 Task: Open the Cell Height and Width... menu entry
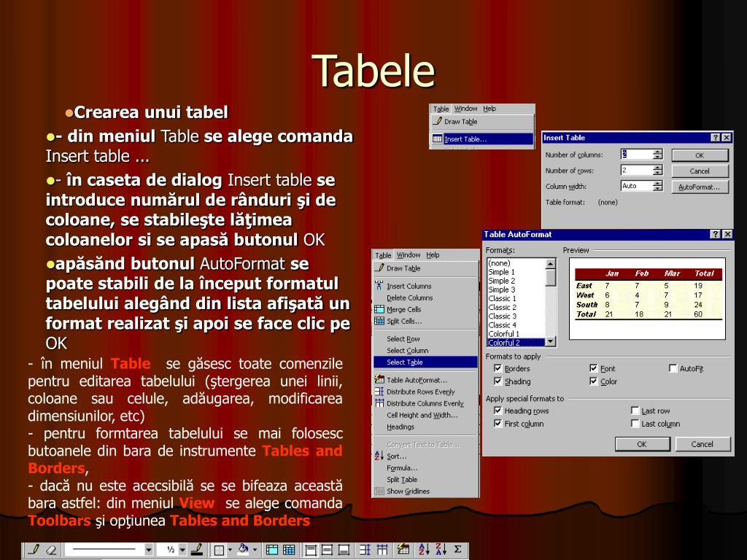pos(425,415)
